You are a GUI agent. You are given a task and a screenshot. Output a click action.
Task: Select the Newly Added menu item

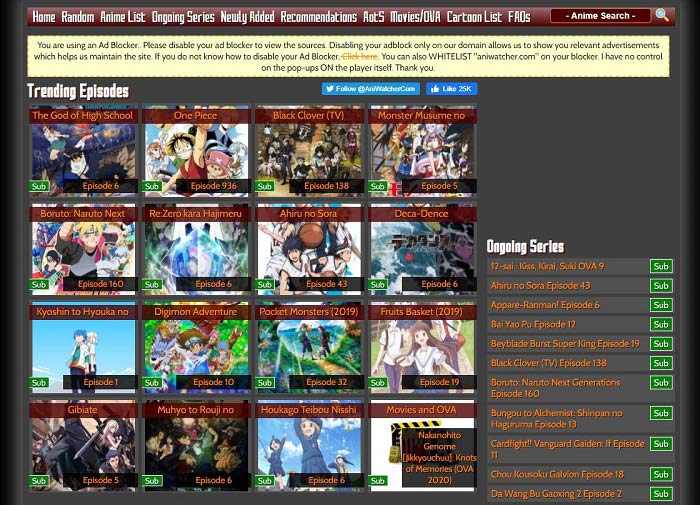(x=247, y=17)
